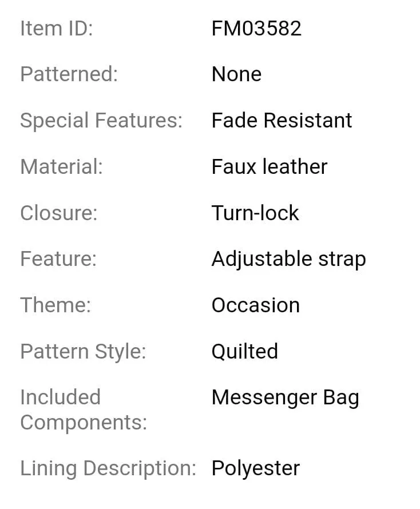
Task: Select the Turn-lock closure value
Action: pos(255,213)
